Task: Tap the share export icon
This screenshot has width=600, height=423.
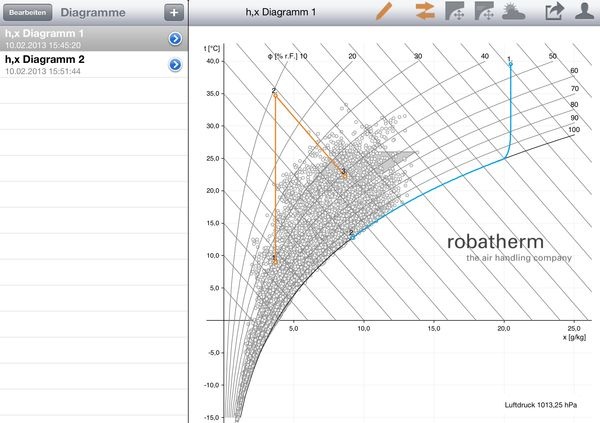Action: pos(552,12)
